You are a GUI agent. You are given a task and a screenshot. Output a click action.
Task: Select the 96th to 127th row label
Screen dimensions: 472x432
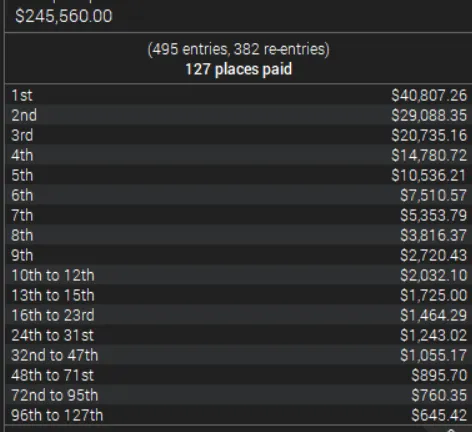[57, 415]
